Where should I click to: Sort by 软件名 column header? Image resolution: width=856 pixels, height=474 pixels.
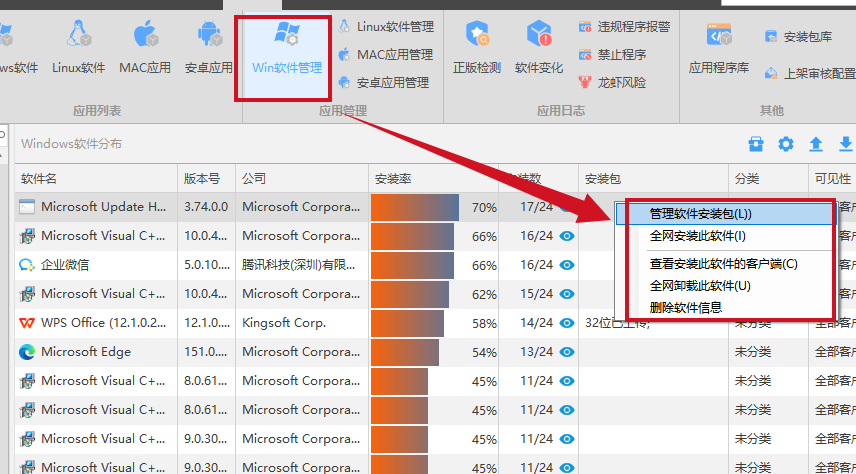point(97,179)
